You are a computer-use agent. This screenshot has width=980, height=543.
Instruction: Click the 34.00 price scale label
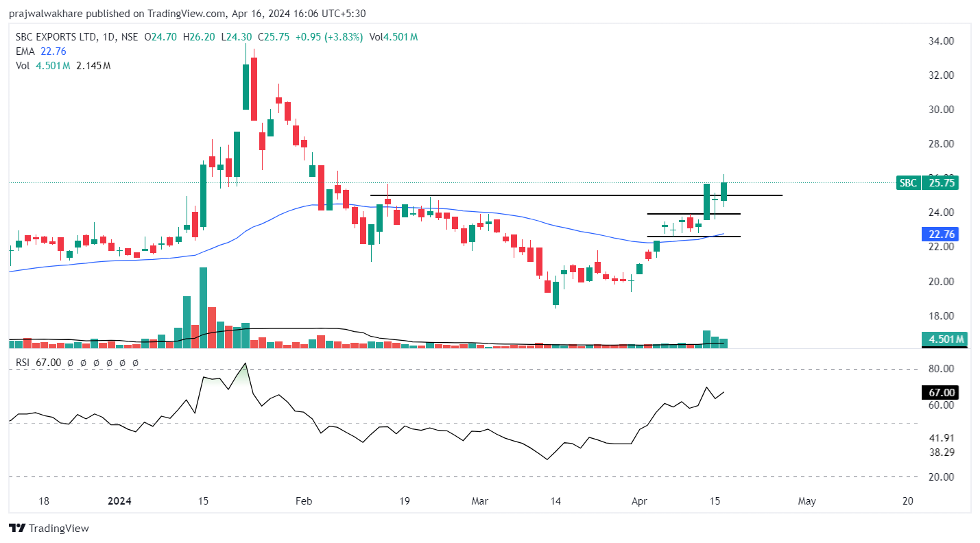(940, 41)
